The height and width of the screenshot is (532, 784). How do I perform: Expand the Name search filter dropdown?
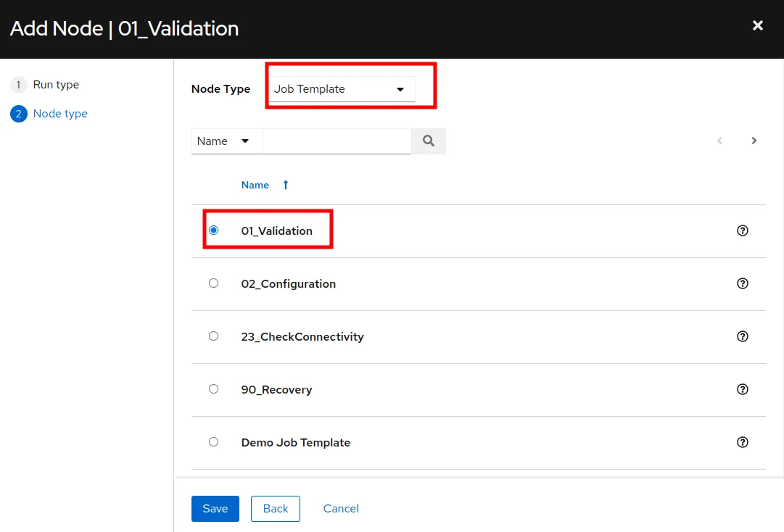[x=224, y=141]
